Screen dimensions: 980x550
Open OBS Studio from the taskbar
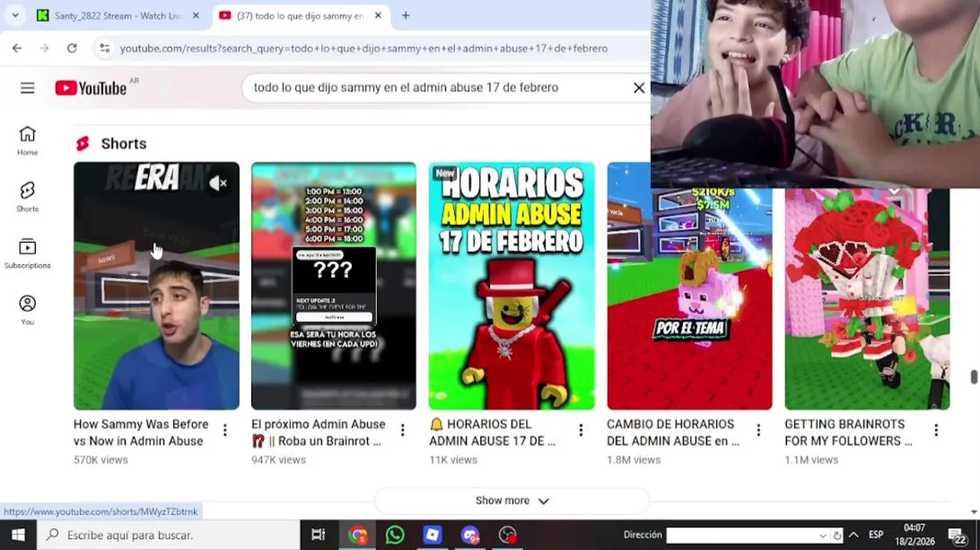coord(508,535)
